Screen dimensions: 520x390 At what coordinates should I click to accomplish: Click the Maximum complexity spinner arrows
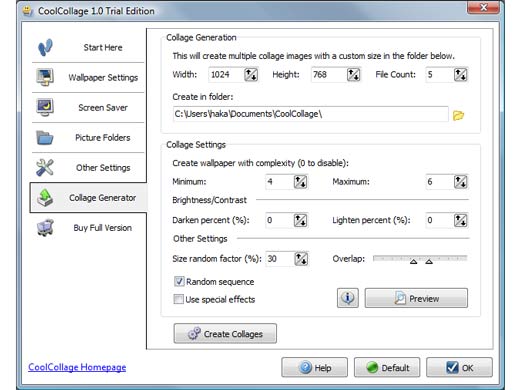coord(461,182)
